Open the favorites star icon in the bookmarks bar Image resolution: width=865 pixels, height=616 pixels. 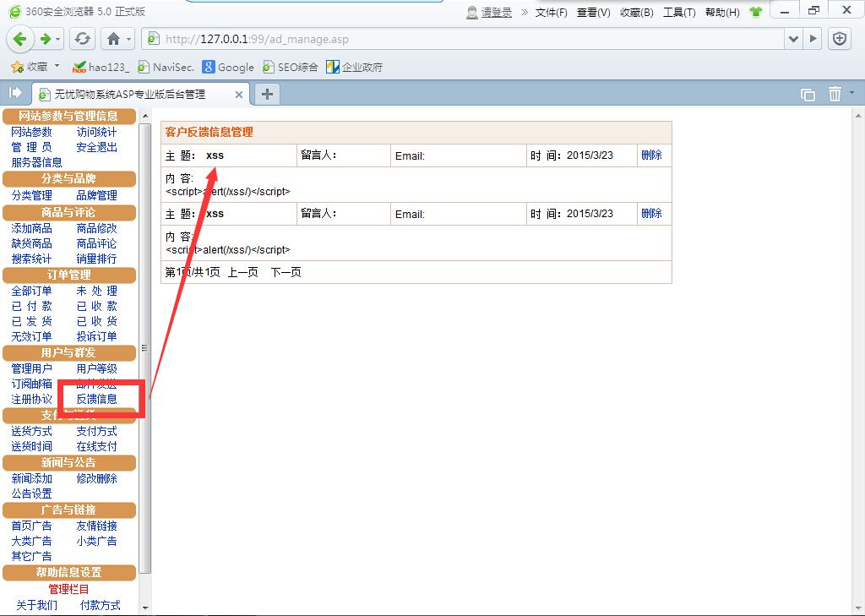17,68
